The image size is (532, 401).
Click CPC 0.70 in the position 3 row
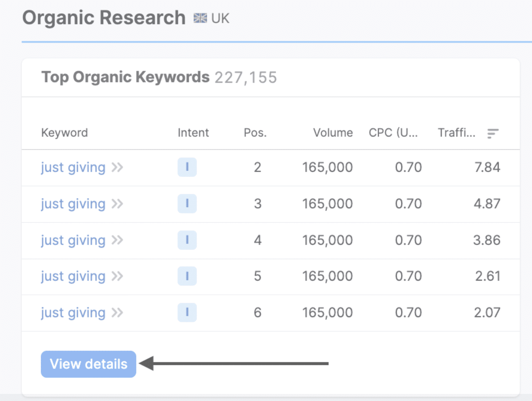click(408, 204)
